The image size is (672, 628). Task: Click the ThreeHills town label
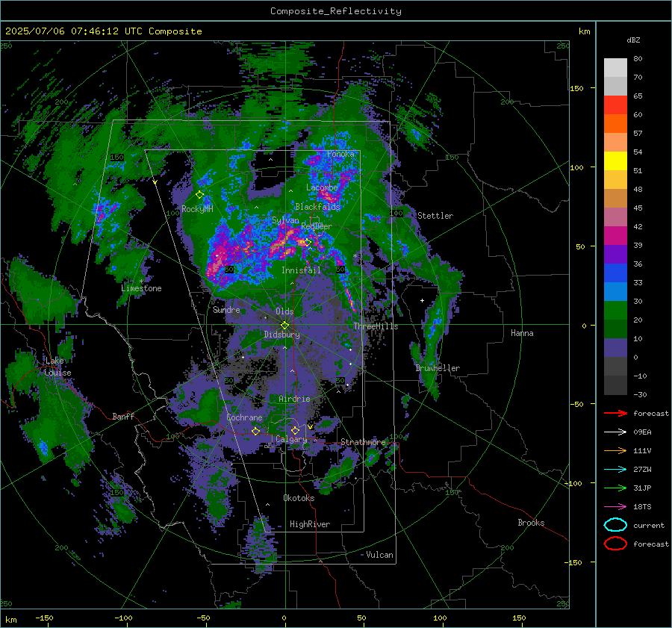[376, 326]
